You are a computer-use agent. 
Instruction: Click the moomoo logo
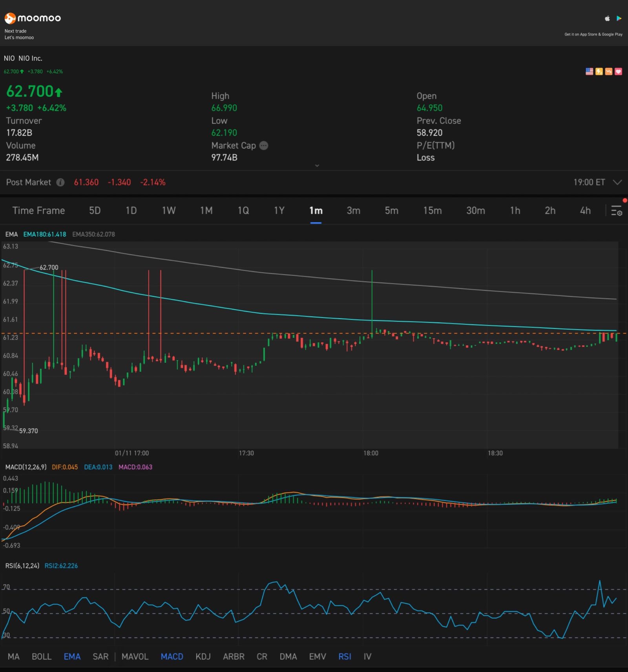pos(33,18)
